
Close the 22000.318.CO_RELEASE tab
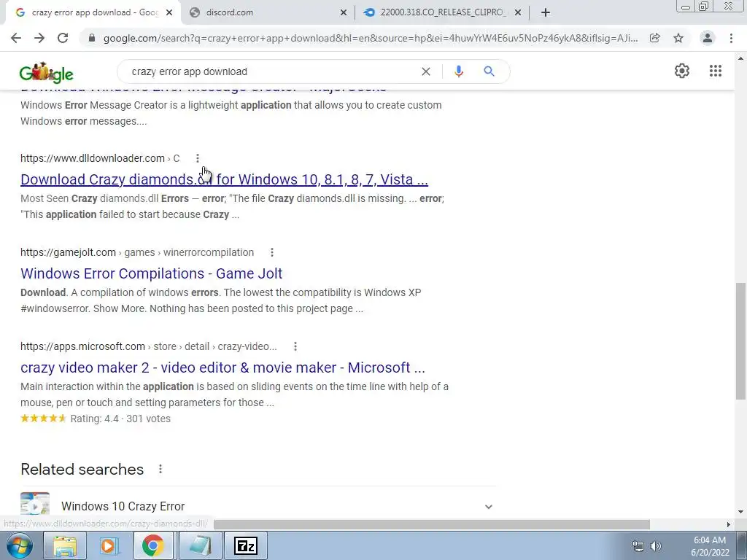click(x=518, y=13)
